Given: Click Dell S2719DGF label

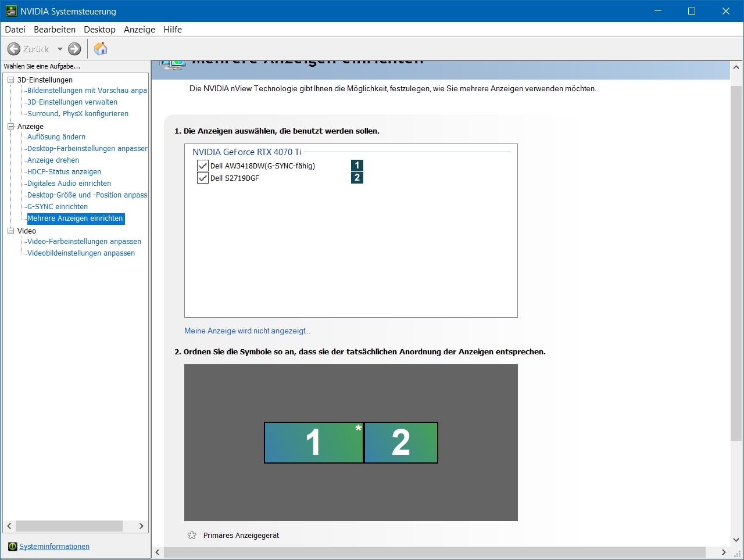Looking at the screenshot, I should (235, 178).
